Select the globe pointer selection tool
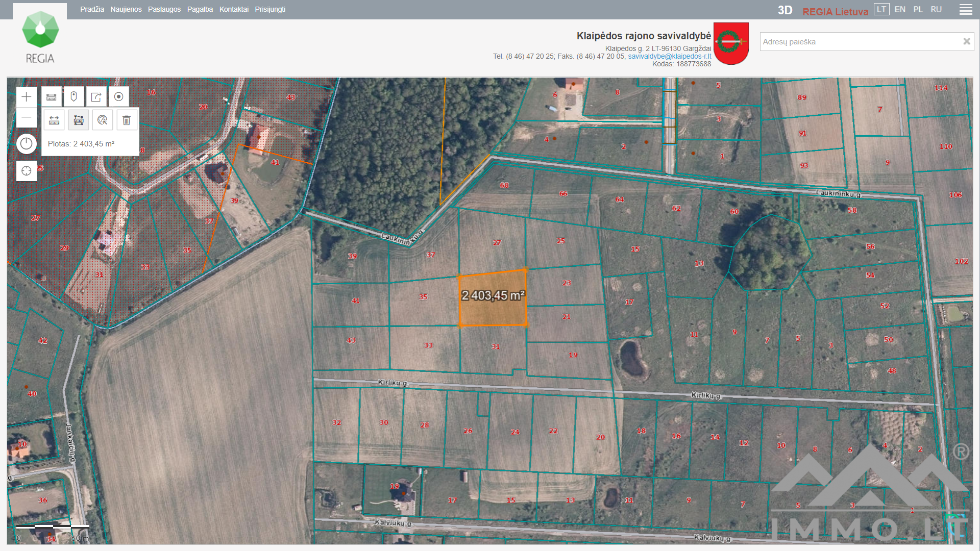This screenshot has width=980, height=551. (103, 120)
